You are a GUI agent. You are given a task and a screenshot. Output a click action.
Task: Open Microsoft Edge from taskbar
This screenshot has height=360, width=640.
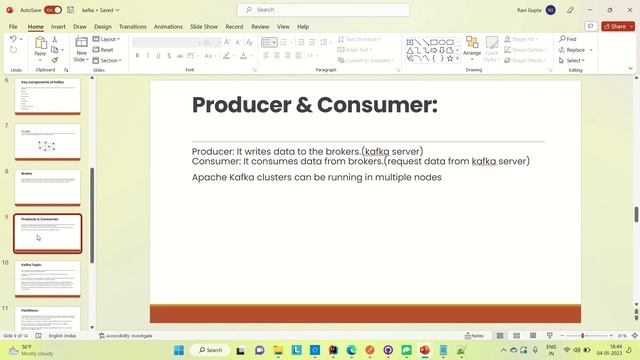[x=351, y=350]
